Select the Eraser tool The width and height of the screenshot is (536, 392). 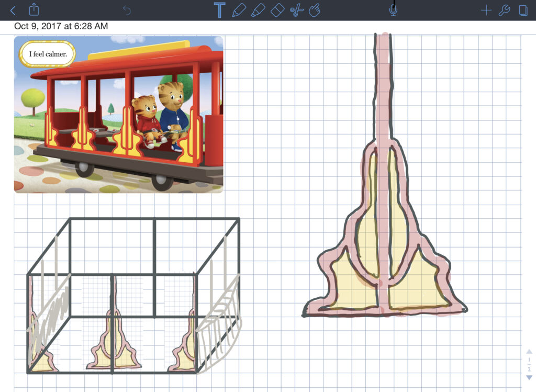point(277,10)
